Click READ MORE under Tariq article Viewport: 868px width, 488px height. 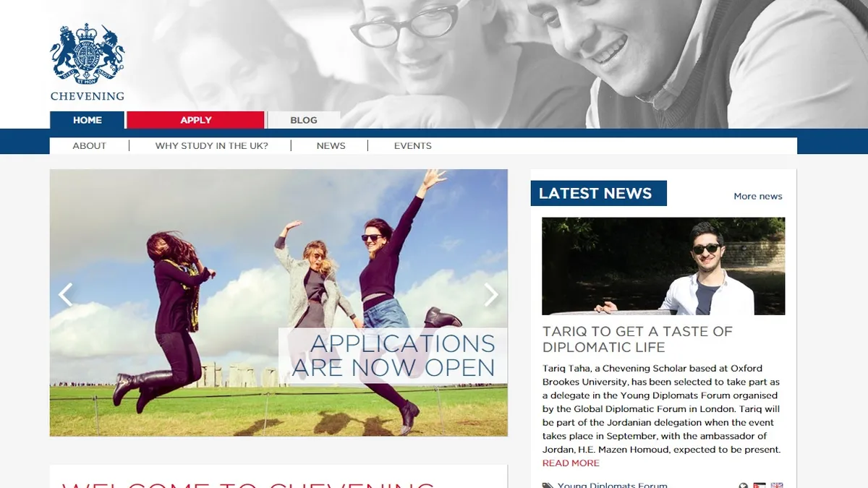pyautogui.click(x=571, y=463)
